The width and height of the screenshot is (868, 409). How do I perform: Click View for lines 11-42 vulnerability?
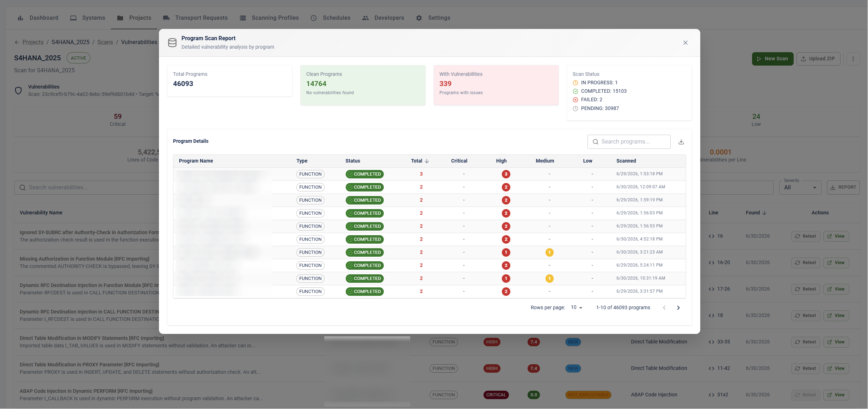(x=836, y=368)
